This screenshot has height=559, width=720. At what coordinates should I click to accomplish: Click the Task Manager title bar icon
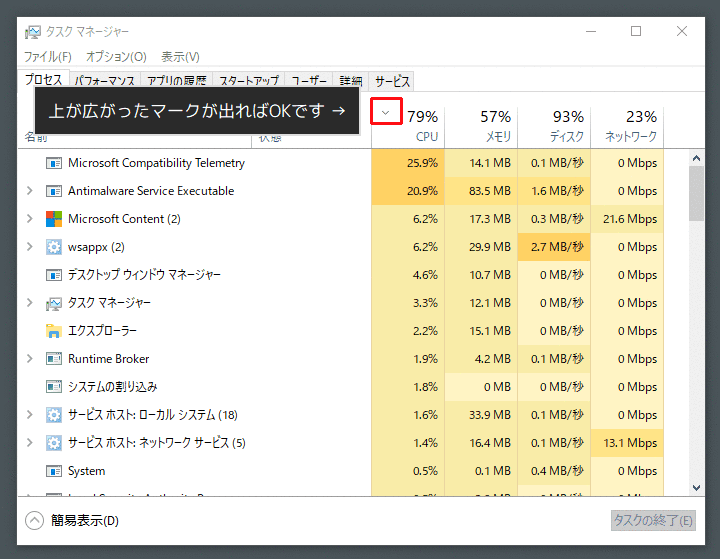pyautogui.click(x=32, y=31)
